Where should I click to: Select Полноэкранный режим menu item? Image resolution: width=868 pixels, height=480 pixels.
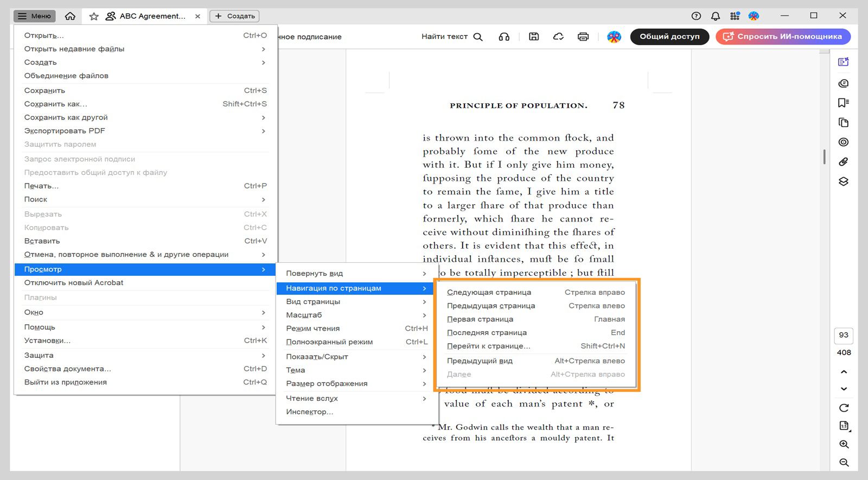click(x=356, y=342)
